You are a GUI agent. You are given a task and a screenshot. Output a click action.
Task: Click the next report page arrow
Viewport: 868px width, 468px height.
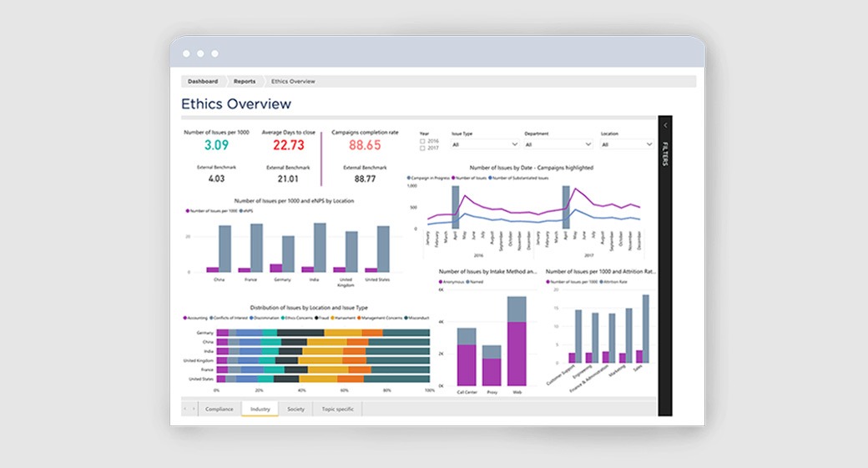[x=194, y=409]
